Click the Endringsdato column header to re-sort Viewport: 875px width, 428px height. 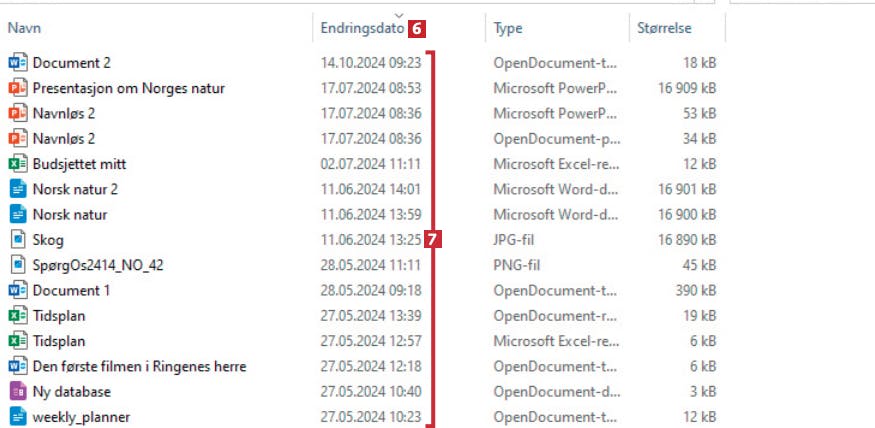point(362,28)
